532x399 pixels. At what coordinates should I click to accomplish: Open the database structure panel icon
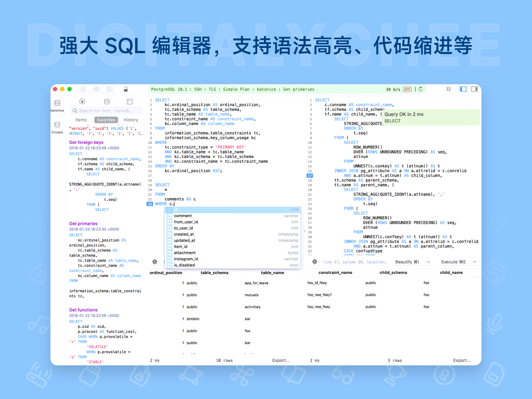[107, 102]
